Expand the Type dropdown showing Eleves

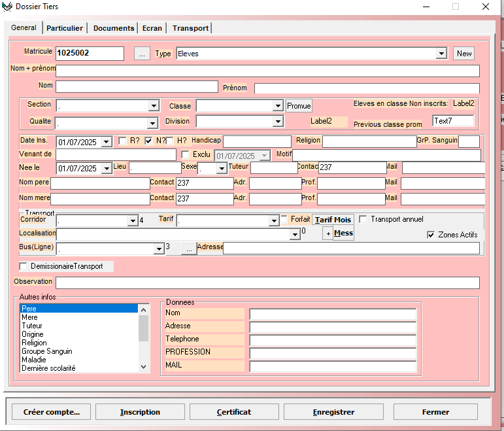pyautogui.click(x=441, y=54)
